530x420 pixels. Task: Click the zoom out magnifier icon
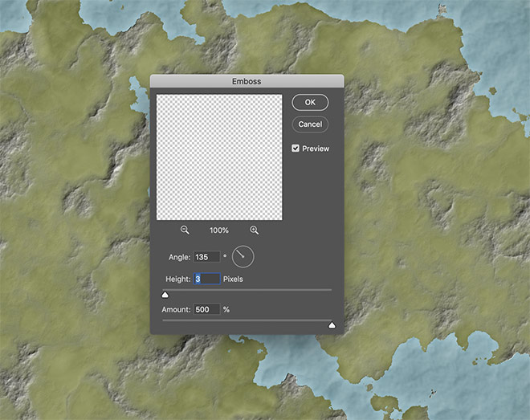pos(185,230)
